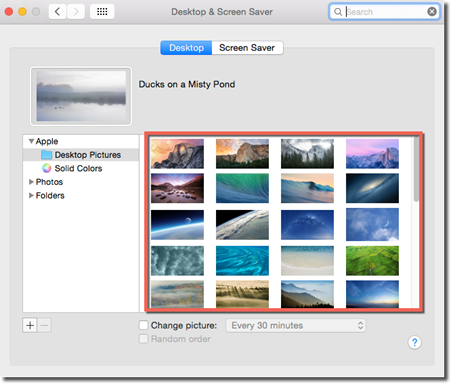This screenshot has height=384, width=451.
Task: Choose the snowy misty forest mountains wallpaper
Action: [x=307, y=154]
